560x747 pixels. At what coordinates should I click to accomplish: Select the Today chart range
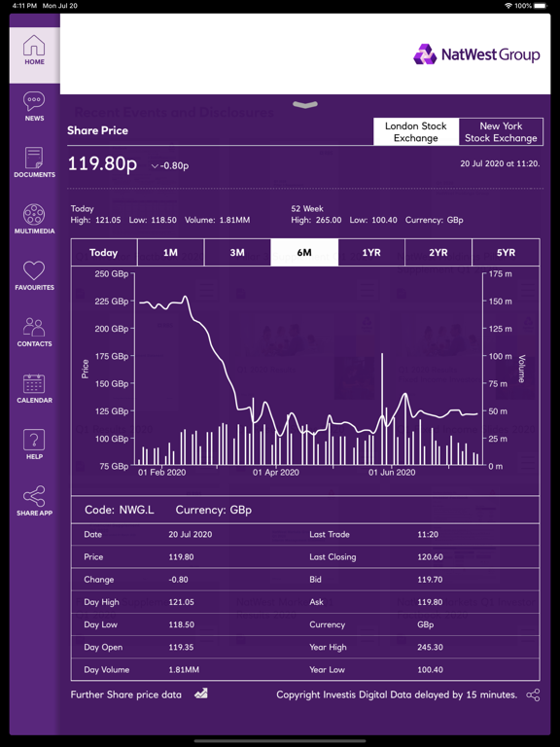point(104,253)
